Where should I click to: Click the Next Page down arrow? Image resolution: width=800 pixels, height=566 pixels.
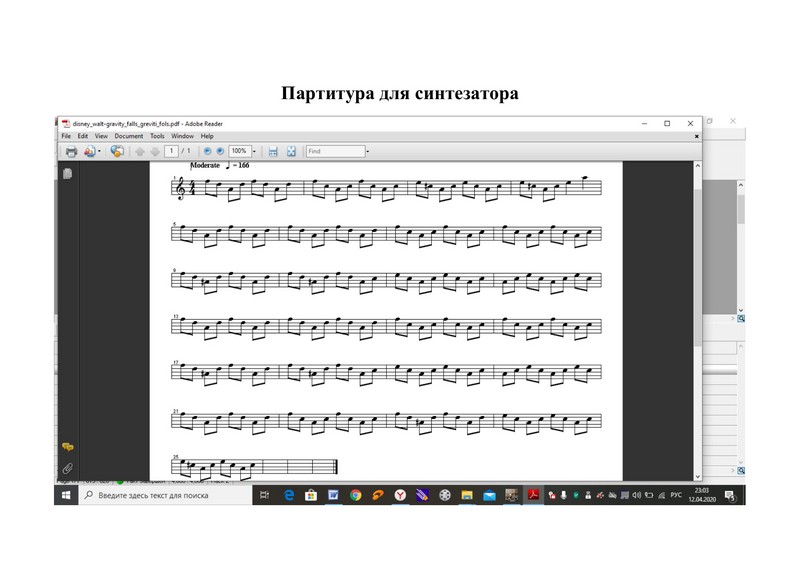[x=155, y=151]
